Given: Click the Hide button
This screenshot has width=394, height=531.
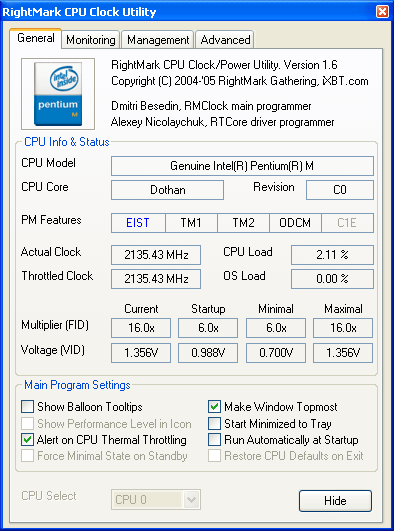Looking at the screenshot, I should [335, 501].
